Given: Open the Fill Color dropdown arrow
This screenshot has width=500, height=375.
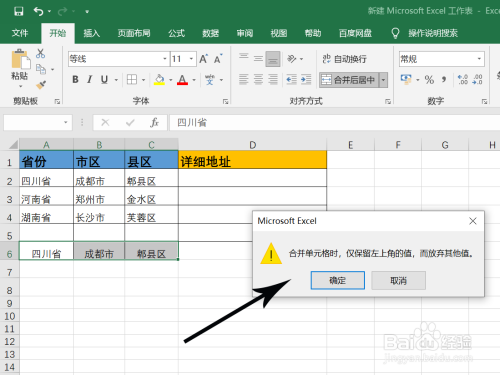Looking at the screenshot, I should pyautogui.click(x=171, y=80).
